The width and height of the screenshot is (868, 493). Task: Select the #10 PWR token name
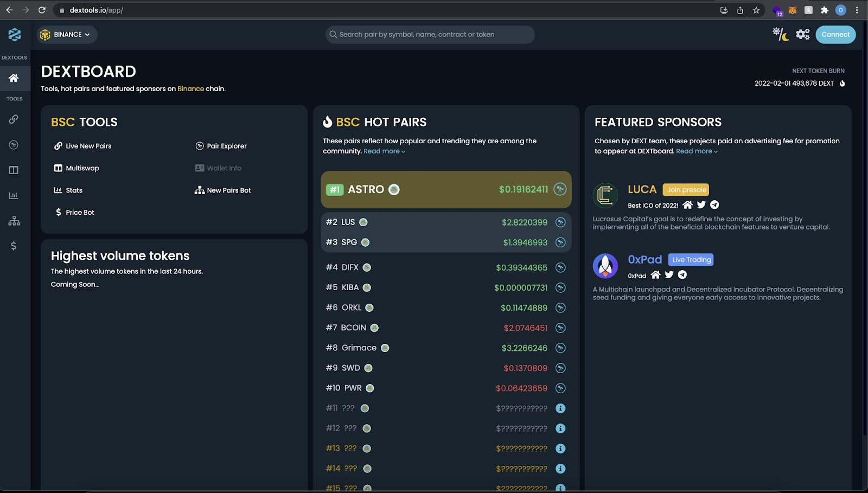coord(353,388)
